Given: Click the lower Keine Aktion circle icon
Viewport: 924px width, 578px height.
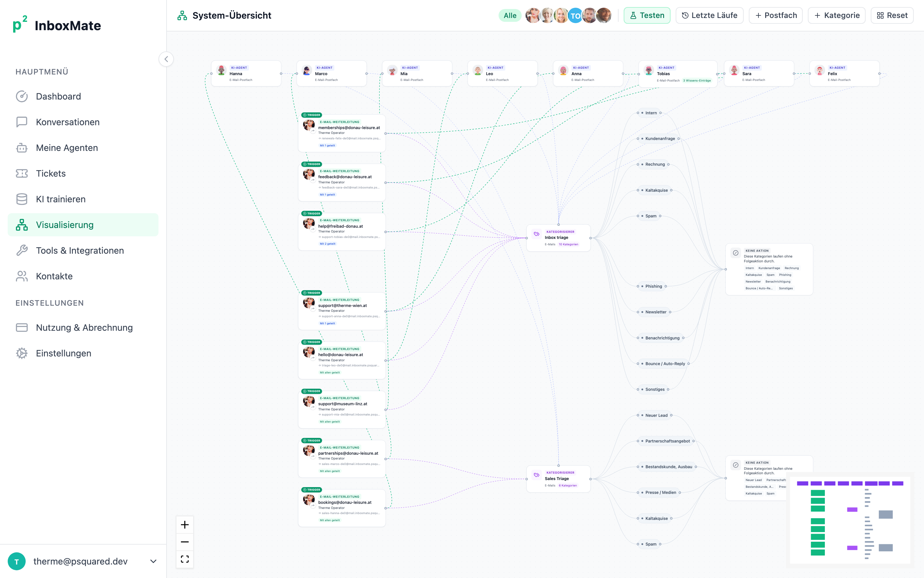Looking at the screenshot, I should pos(735,465).
